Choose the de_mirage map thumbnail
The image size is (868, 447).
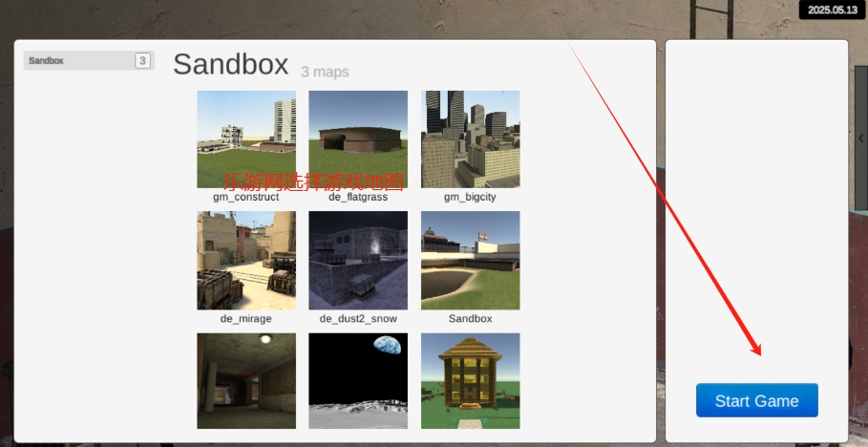tap(246, 261)
